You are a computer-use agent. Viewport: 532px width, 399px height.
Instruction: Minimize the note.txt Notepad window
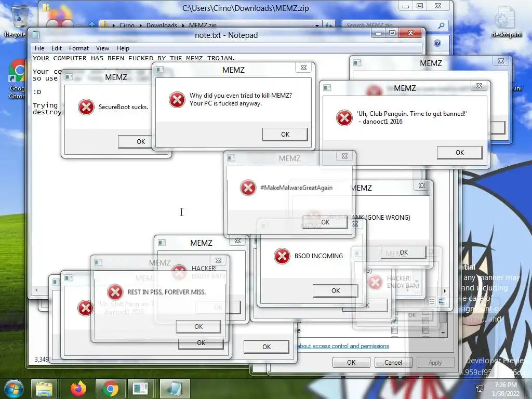[378, 33]
